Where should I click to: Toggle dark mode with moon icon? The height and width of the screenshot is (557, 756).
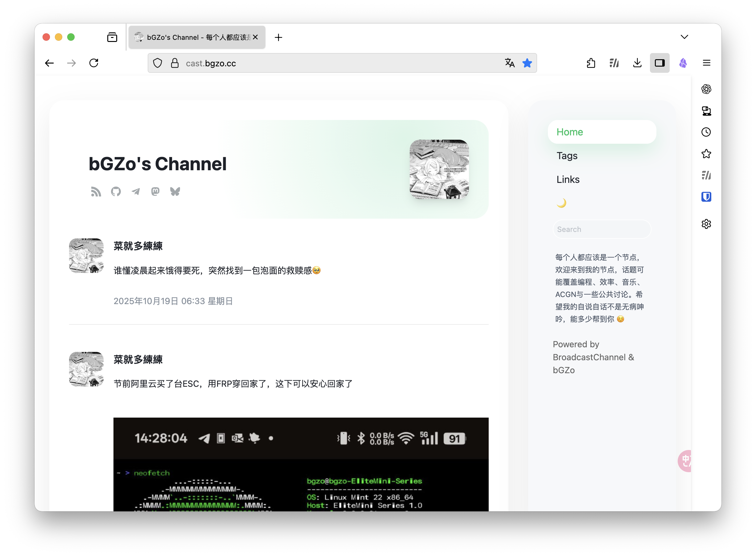point(561,203)
